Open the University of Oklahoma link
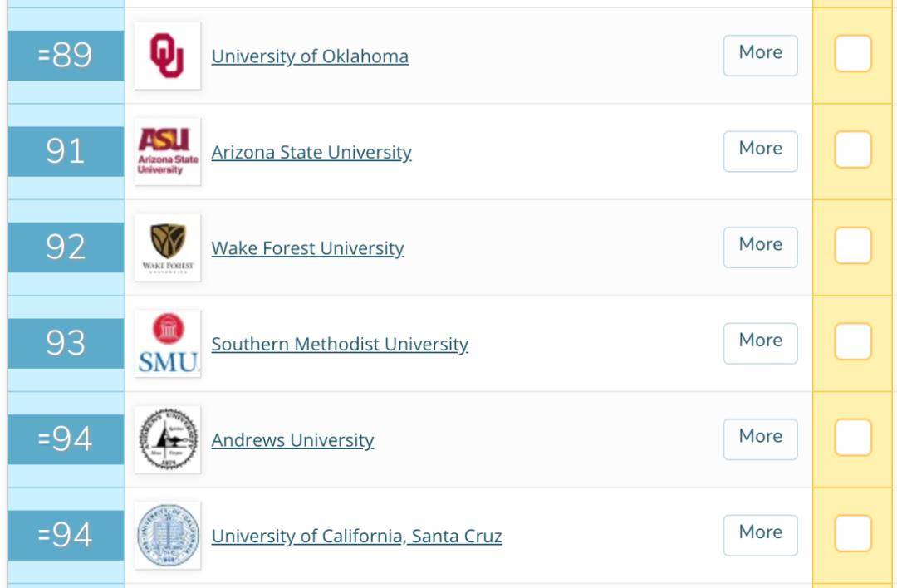897x588 pixels. tap(309, 56)
